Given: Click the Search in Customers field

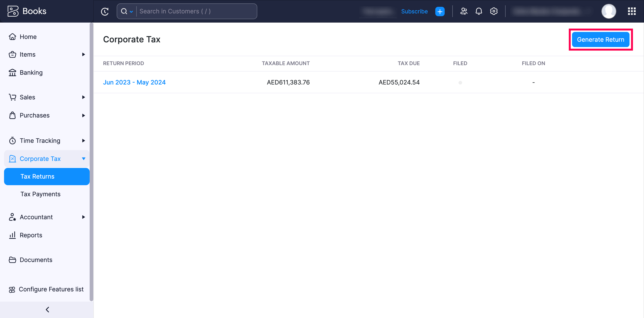Looking at the screenshot, I should tap(196, 11).
